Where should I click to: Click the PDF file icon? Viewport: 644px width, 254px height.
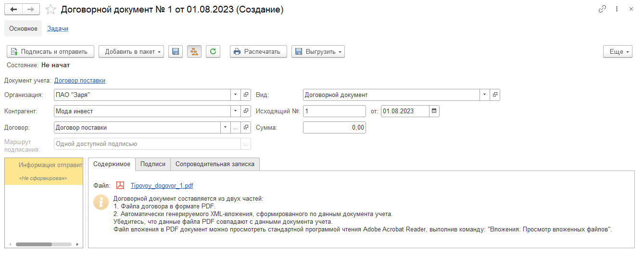click(x=120, y=186)
